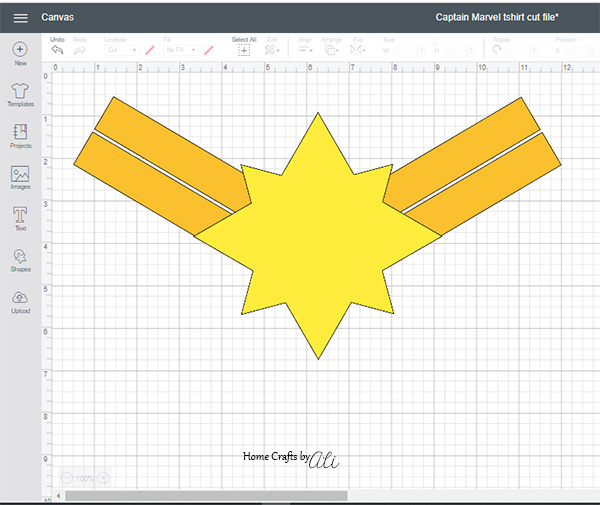Click the Rotate angle field

point(518,50)
